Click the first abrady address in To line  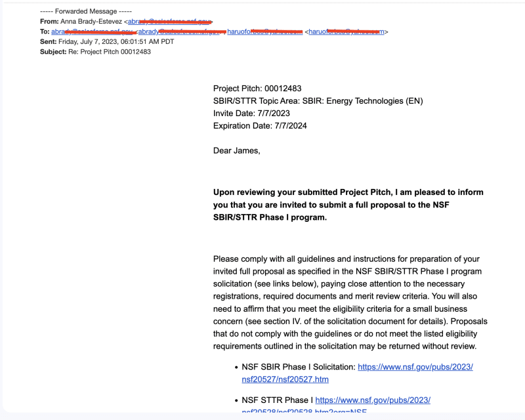click(x=92, y=31)
